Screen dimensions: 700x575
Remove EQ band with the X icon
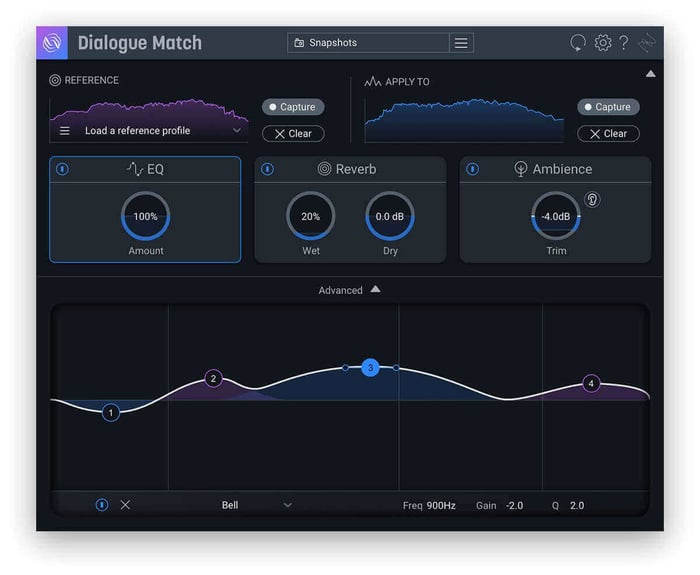pyautogui.click(x=125, y=505)
